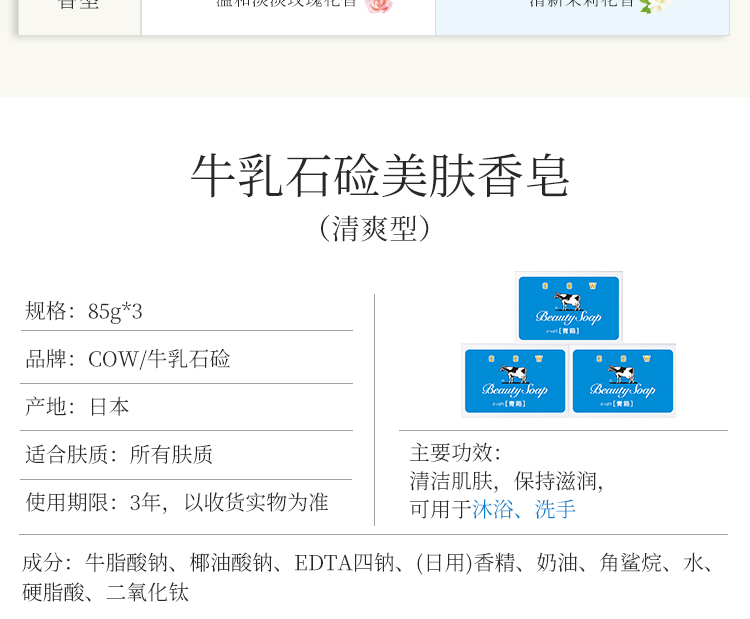The height and width of the screenshot is (619, 750).
Task: Click the white jasmine flower icon
Action: pos(652,5)
